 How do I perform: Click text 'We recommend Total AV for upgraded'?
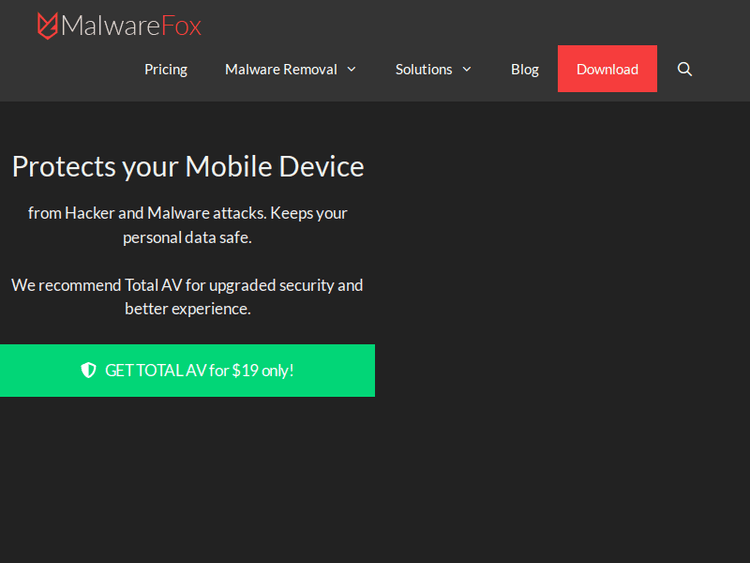[144, 285]
